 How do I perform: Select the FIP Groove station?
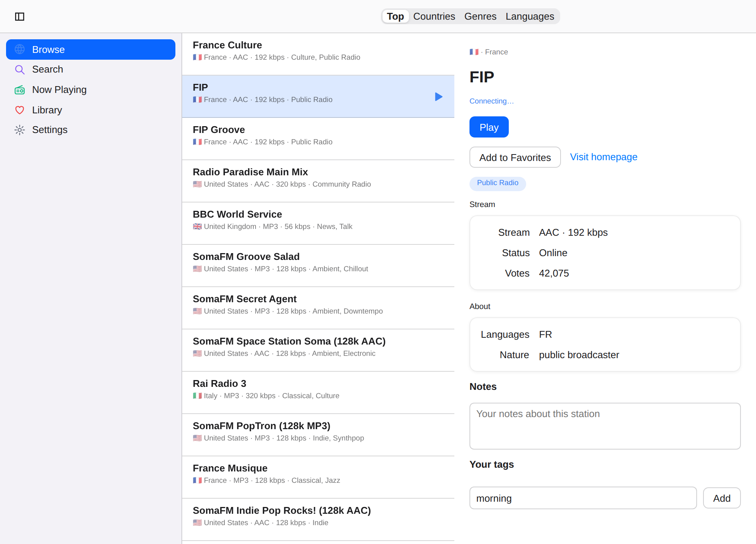[x=318, y=139]
